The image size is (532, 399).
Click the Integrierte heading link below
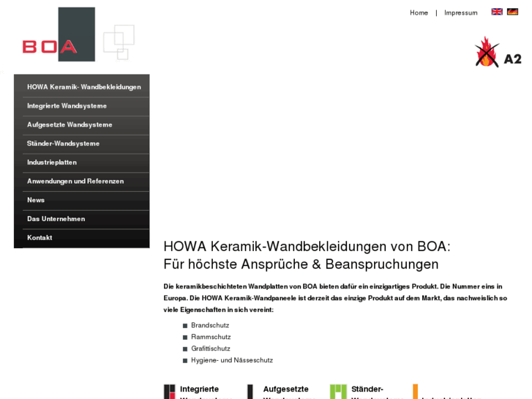pyautogui.click(x=199, y=389)
